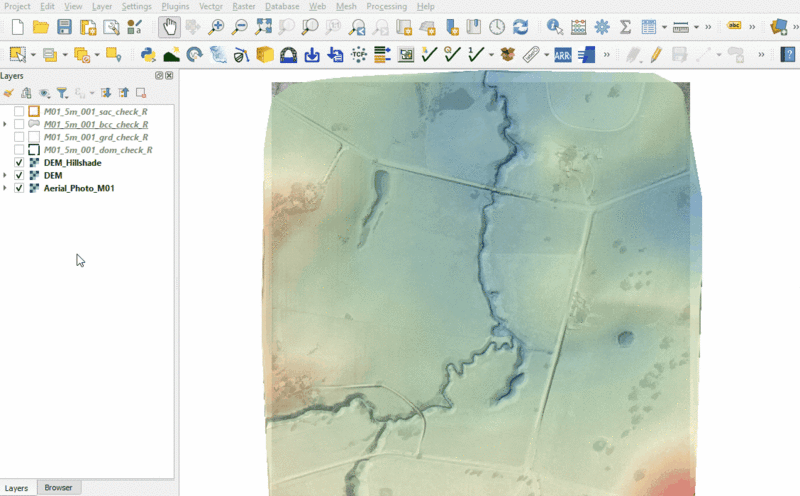Open the layer styling paintbrush icon

pyautogui.click(x=9, y=93)
